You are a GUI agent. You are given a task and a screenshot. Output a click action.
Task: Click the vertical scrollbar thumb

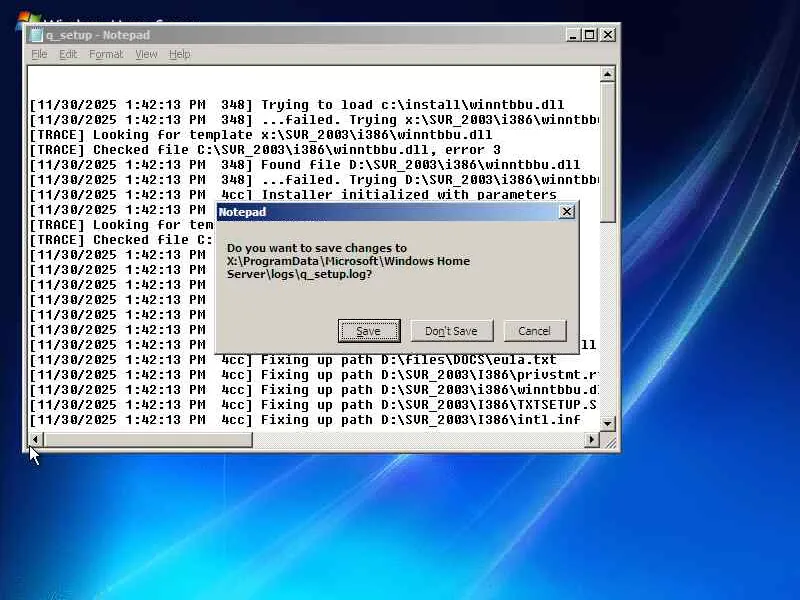coord(607,152)
